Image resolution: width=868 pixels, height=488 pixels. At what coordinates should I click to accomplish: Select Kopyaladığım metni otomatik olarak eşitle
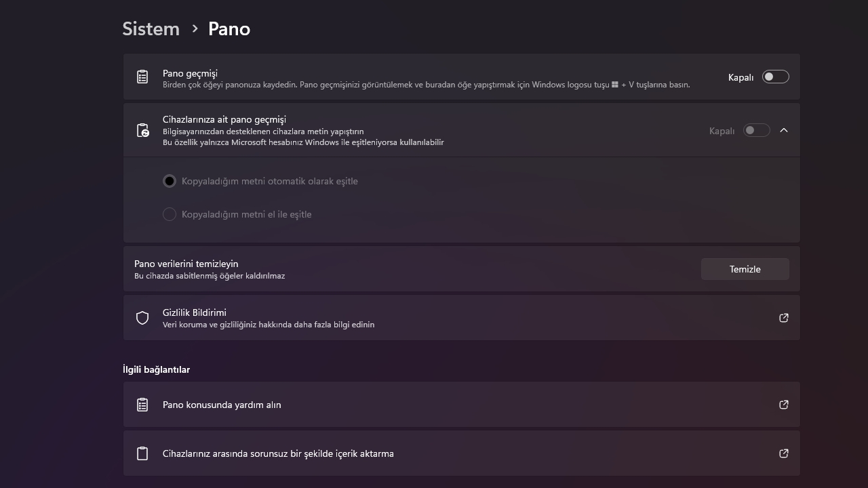point(170,181)
